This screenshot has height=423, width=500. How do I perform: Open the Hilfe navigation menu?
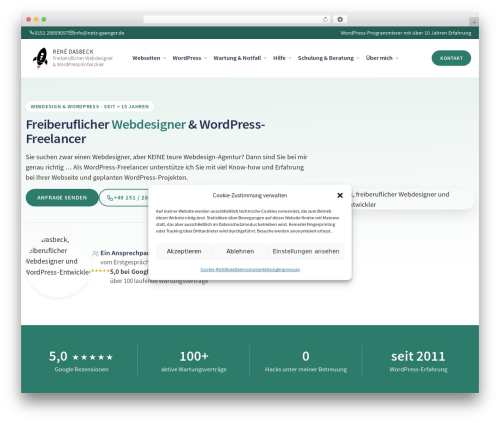[x=282, y=58]
